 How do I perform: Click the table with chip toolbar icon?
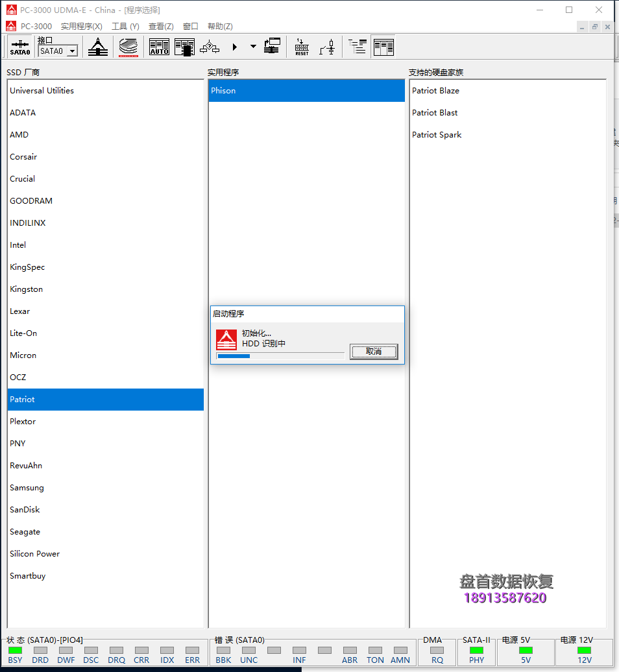pos(184,47)
